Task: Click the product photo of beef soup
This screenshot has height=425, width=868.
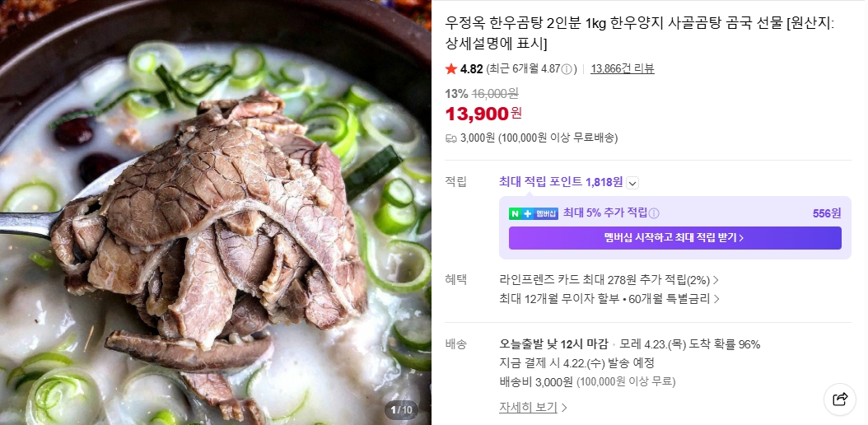Action: click(x=215, y=212)
